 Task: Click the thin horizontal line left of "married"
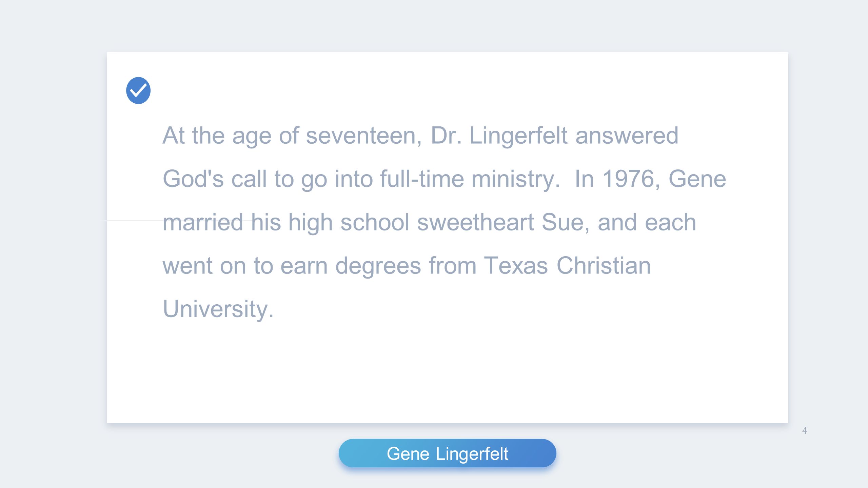pyautogui.click(x=133, y=221)
